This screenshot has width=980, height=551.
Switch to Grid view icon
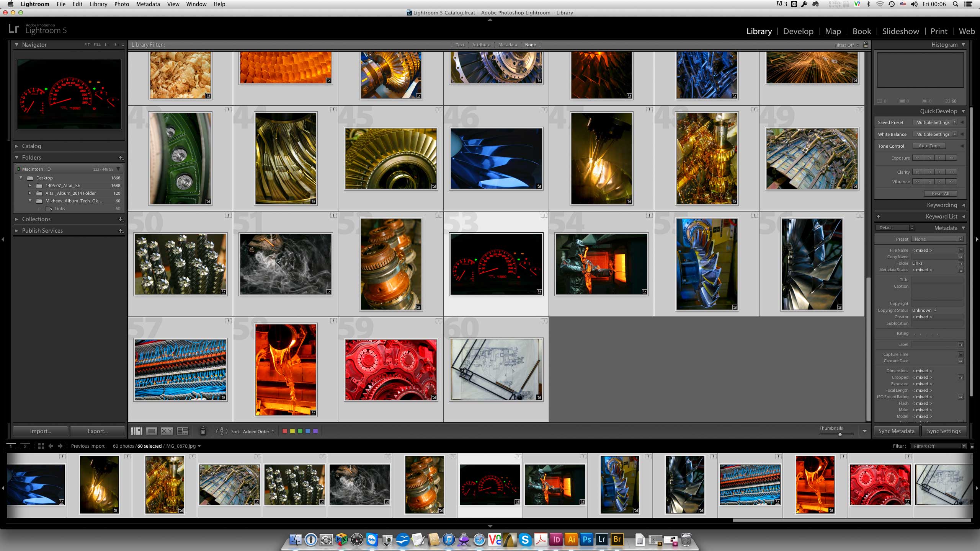pyautogui.click(x=137, y=431)
